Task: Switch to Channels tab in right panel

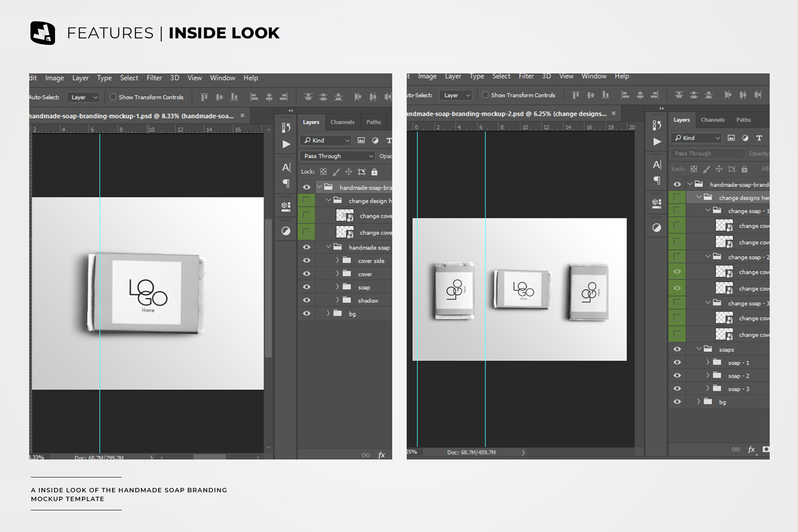Action: (x=712, y=120)
